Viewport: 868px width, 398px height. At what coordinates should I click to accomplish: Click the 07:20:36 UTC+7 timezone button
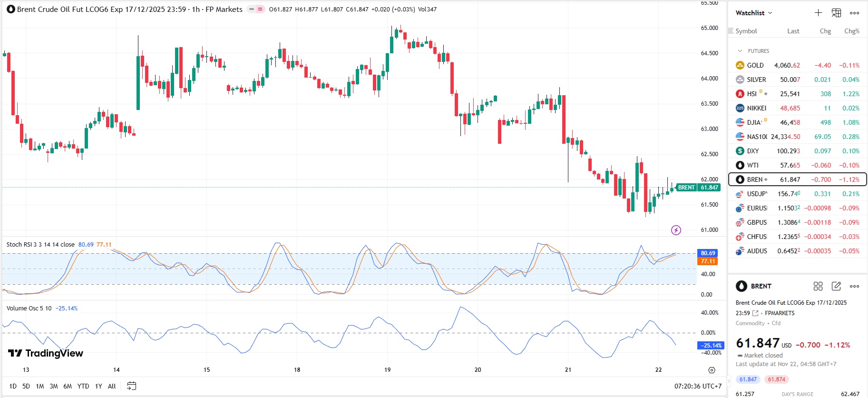pyautogui.click(x=697, y=386)
